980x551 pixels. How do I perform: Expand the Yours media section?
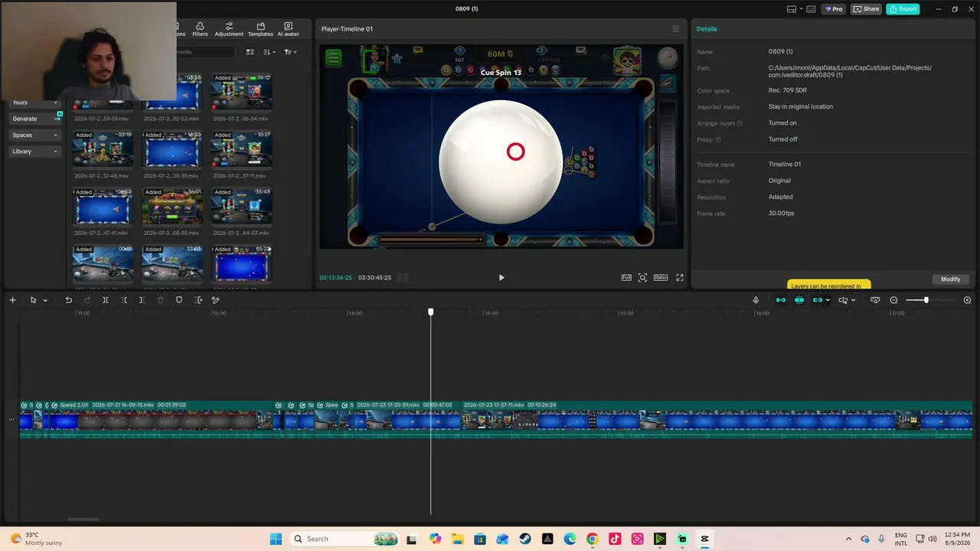click(x=34, y=103)
